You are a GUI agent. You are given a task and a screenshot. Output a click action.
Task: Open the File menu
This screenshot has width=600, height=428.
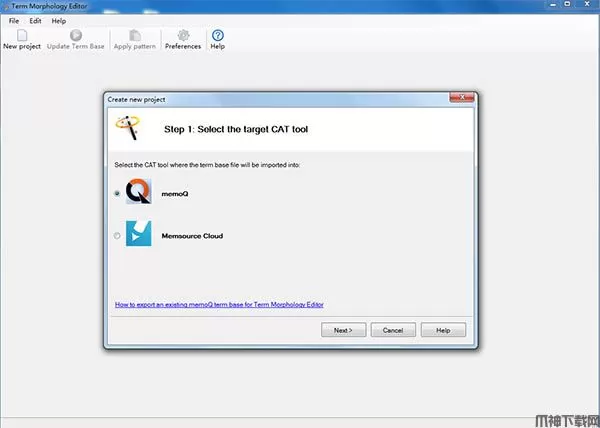14,21
